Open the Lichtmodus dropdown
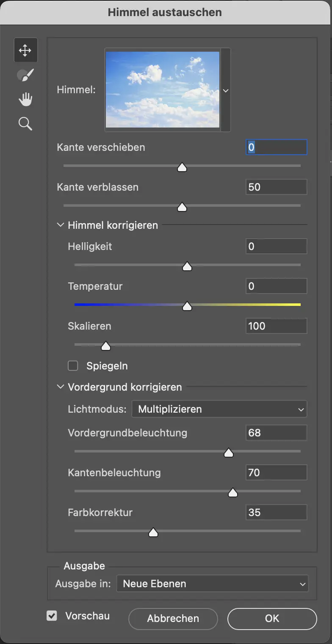The height and width of the screenshot is (644, 332). click(x=219, y=409)
